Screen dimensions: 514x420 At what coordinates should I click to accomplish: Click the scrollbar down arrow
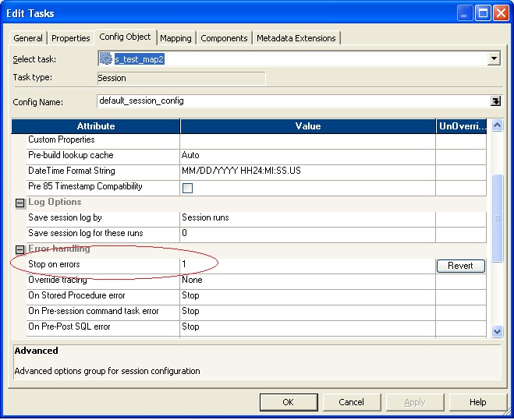point(497,331)
